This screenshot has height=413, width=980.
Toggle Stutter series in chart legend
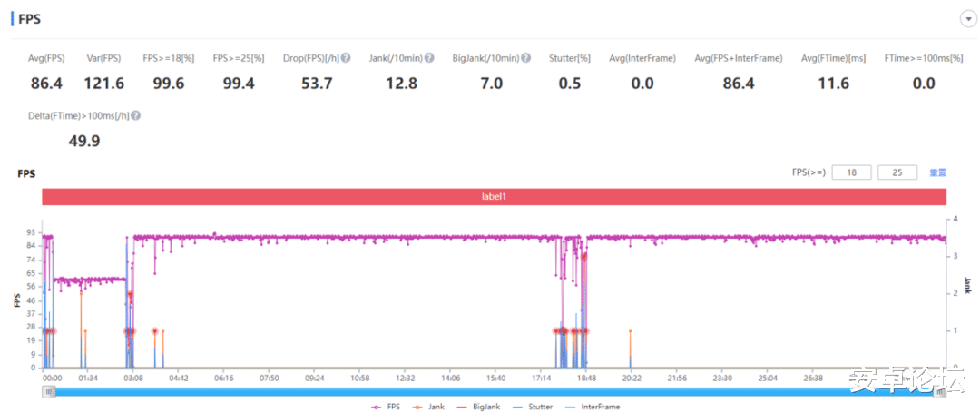click(529, 407)
